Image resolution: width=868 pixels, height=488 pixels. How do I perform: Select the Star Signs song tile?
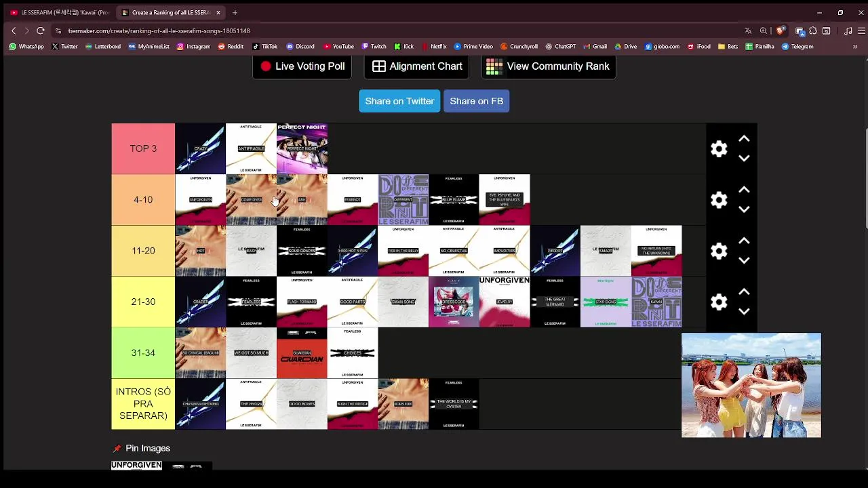tap(606, 302)
